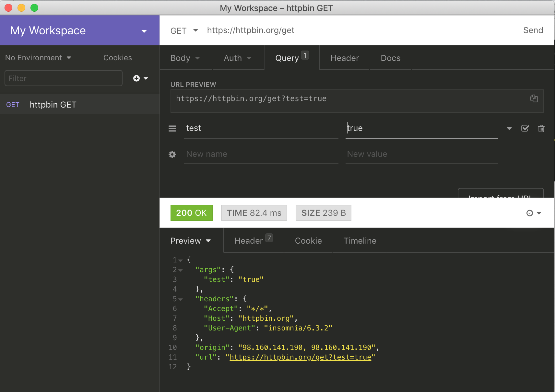Screen dimensions: 555x392
Task: Switch to the Query tab
Action: click(292, 58)
